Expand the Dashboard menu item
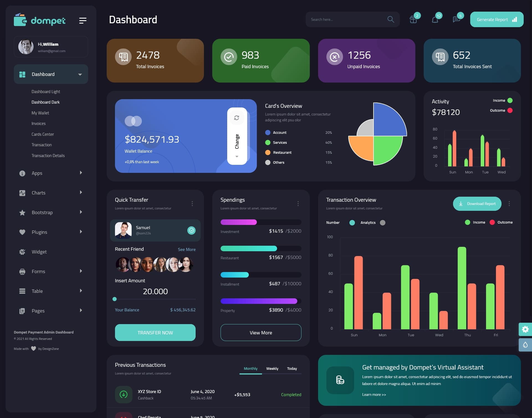The width and height of the screenshot is (532, 418). 80,74
